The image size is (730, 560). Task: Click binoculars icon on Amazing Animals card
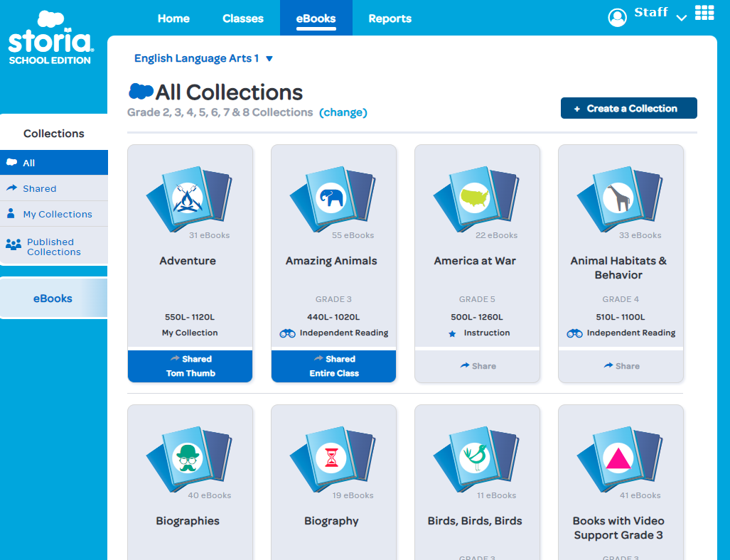[287, 333]
